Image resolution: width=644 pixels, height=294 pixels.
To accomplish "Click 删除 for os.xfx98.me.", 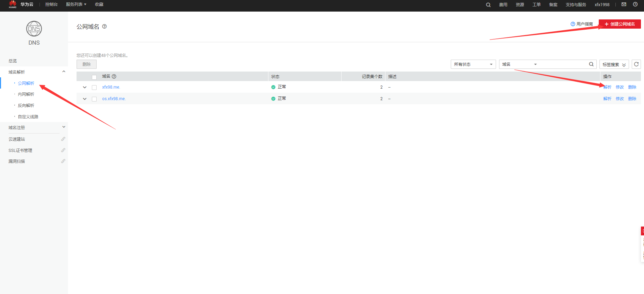I will (x=632, y=99).
